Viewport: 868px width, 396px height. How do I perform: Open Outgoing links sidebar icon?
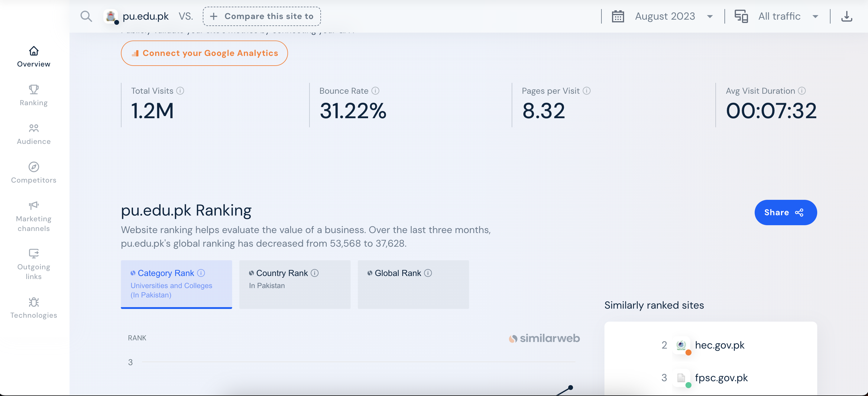pos(34,253)
